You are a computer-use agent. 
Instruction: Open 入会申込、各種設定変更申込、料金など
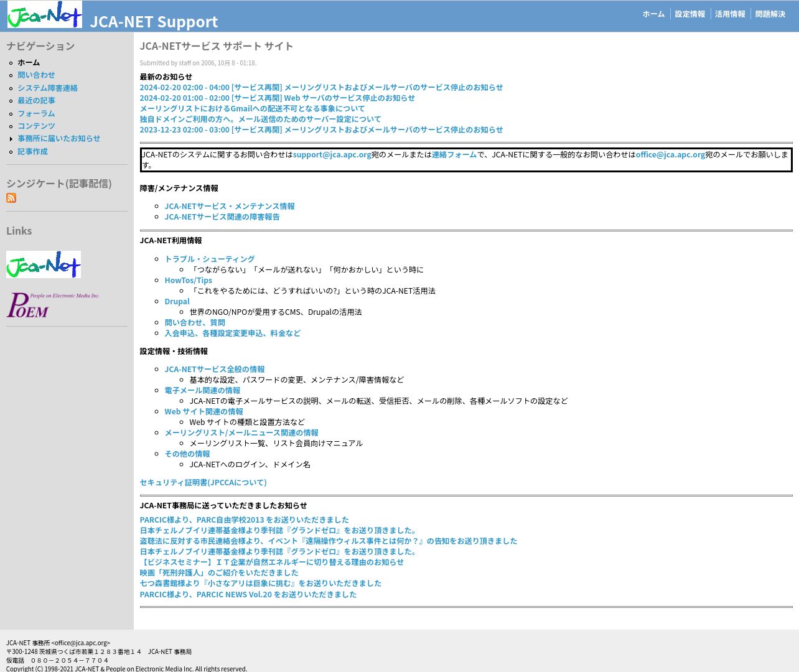[x=232, y=333]
